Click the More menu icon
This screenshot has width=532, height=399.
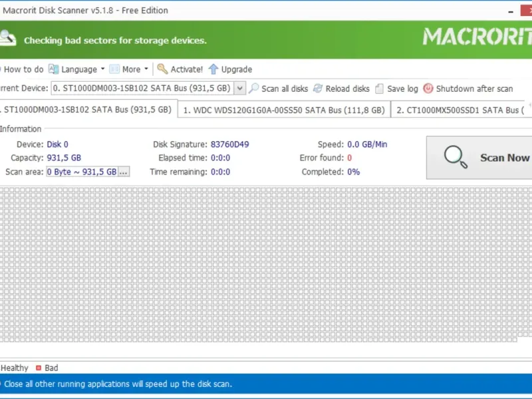114,69
